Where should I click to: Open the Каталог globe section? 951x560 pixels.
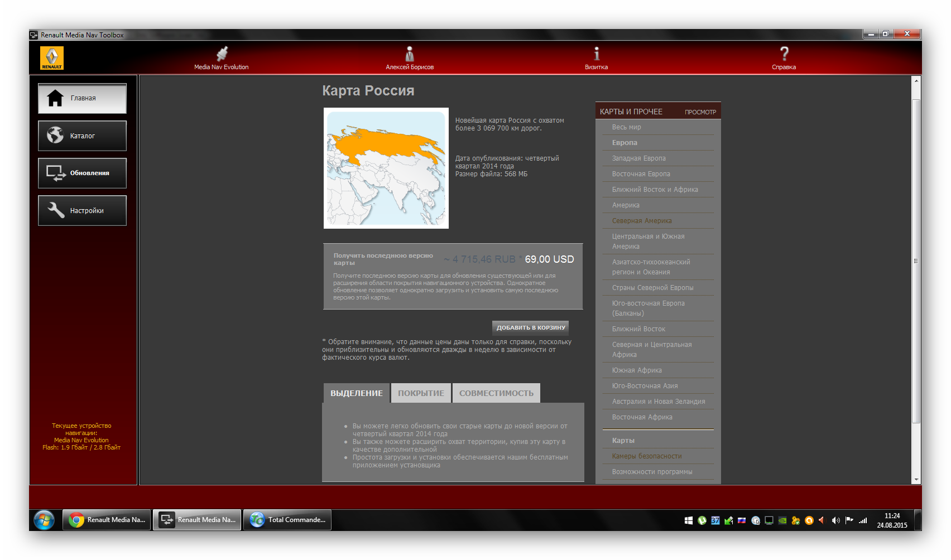tap(82, 136)
